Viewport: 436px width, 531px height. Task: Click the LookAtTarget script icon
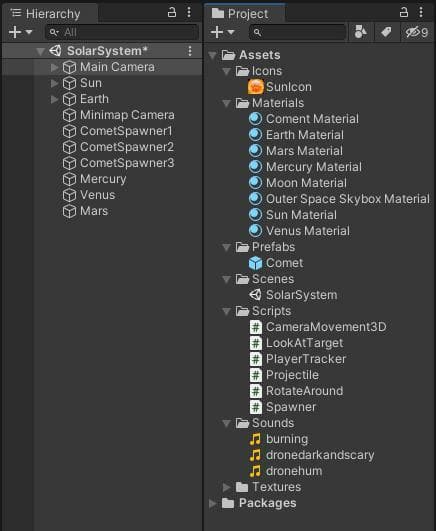[x=256, y=343]
